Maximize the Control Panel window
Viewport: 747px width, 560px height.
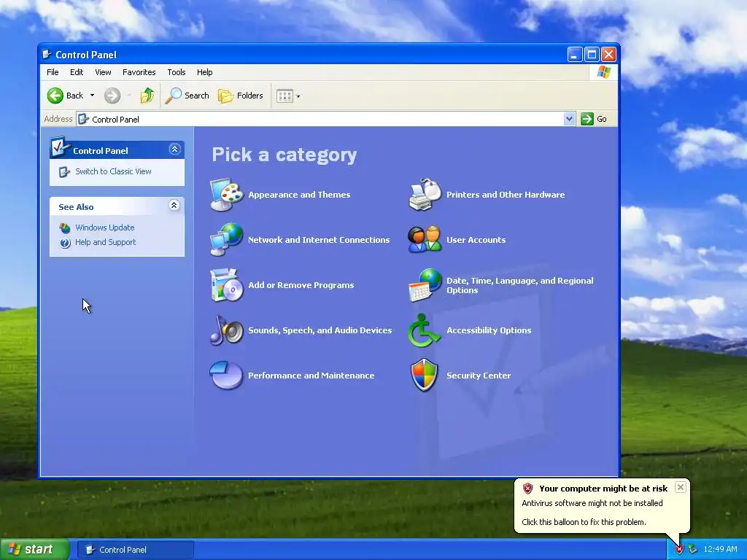click(592, 54)
